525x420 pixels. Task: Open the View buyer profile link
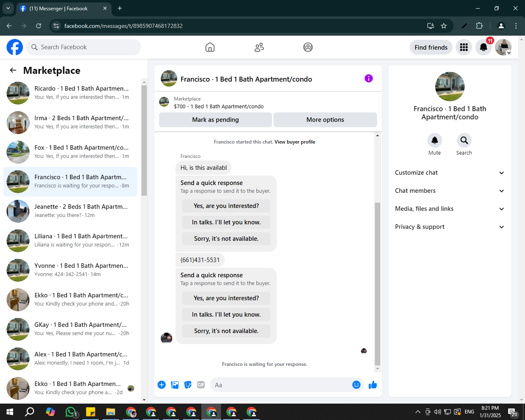(295, 142)
